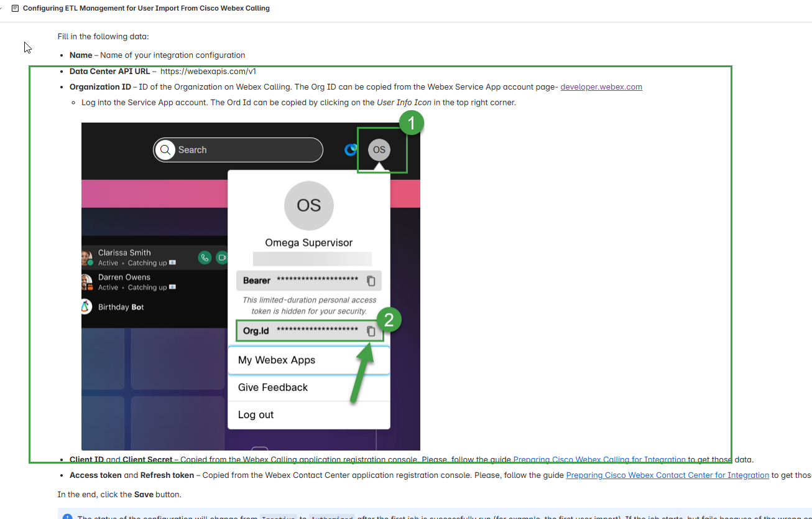Open Preparing Cisco Webex Calling for Integration link
This screenshot has height=519, width=812.
pos(599,460)
